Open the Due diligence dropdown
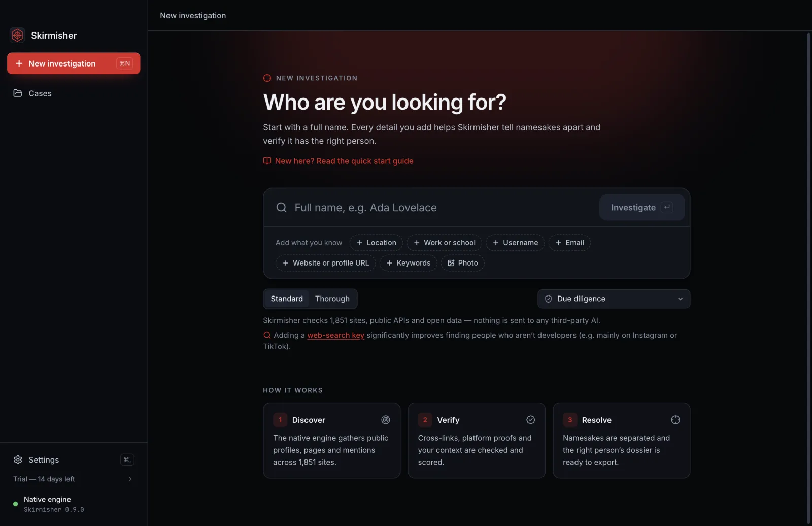812x526 pixels. (x=614, y=299)
